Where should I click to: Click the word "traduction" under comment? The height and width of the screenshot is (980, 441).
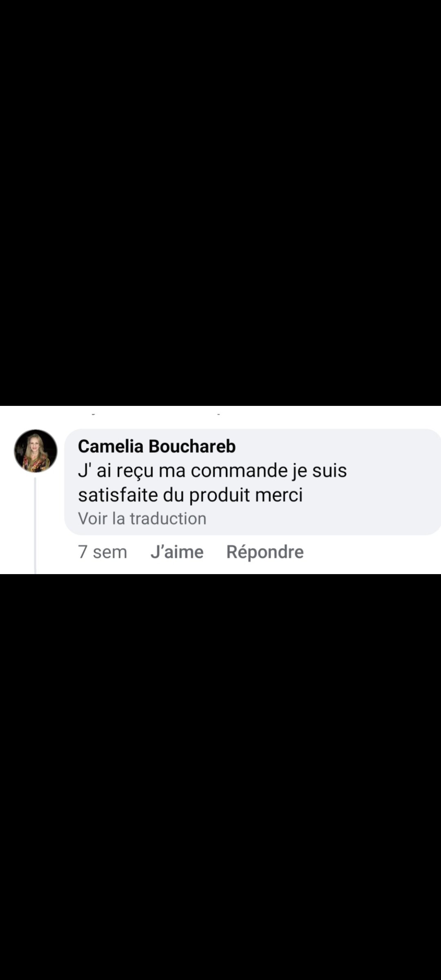click(x=168, y=518)
